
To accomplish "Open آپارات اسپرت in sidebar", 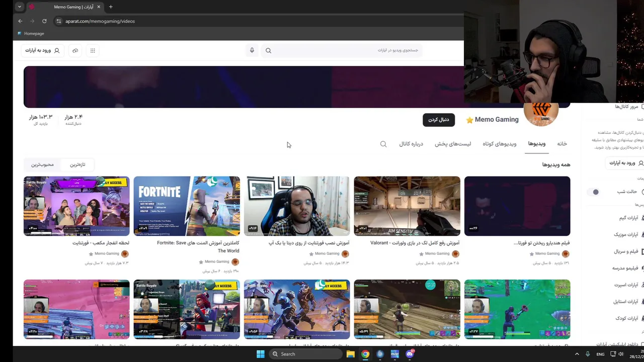I will tap(629, 285).
